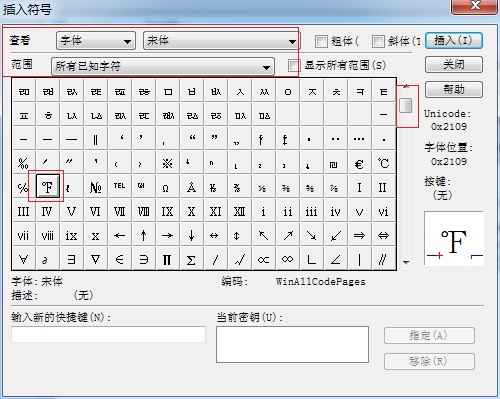This screenshot has width=500, height=399.
Task: Click the 帮助 button
Action: (x=454, y=89)
